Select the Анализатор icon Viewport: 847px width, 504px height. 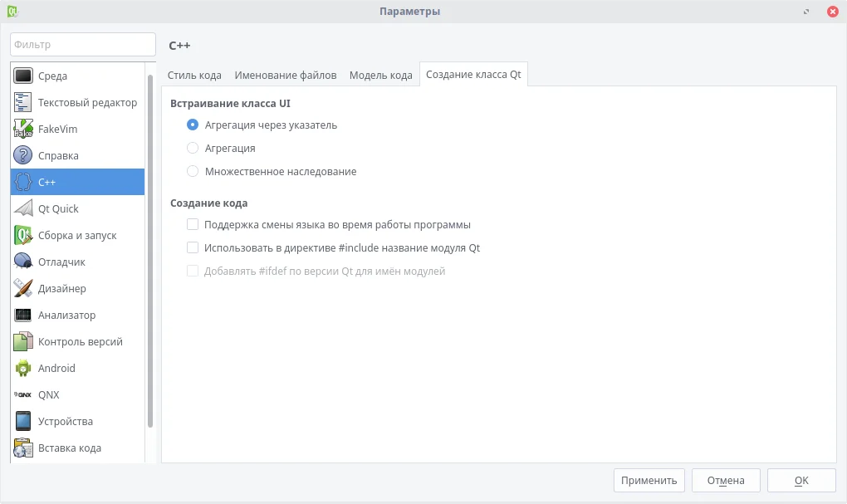[x=23, y=315]
